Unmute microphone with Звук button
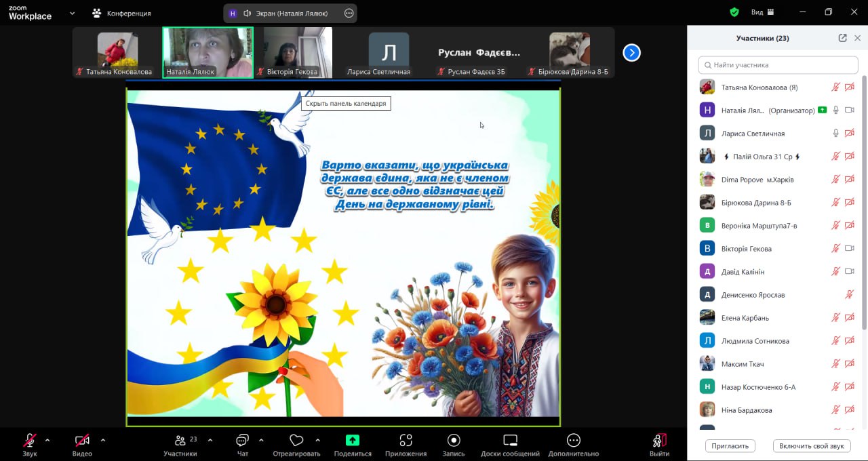The width and height of the screenshot is (868, 461). point(30,441)
